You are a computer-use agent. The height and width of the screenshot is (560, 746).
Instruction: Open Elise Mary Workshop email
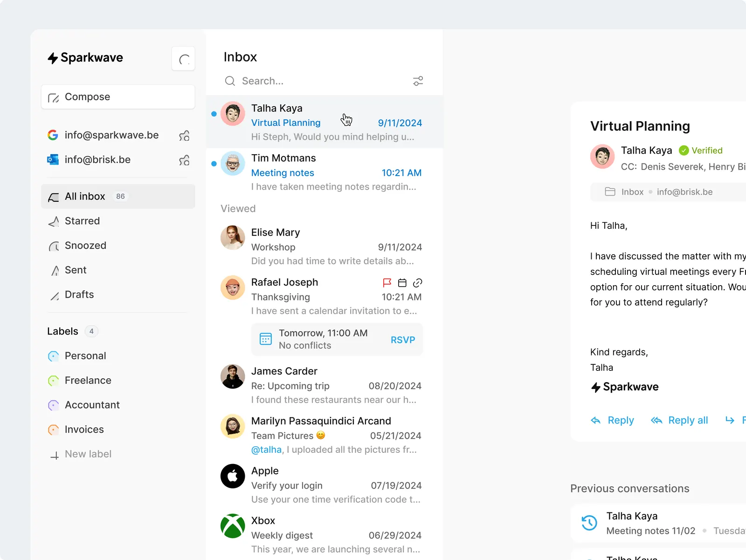point(325,246)
